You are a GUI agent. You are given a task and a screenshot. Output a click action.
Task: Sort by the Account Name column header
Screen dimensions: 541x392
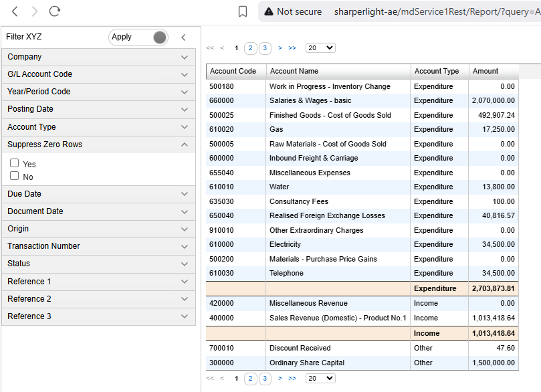click(x=338, y=72)
